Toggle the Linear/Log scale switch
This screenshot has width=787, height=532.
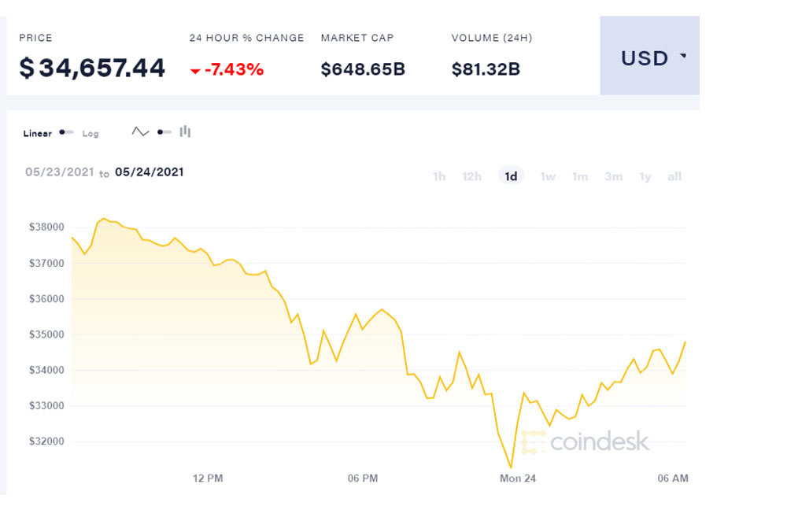tap(66, 132)
